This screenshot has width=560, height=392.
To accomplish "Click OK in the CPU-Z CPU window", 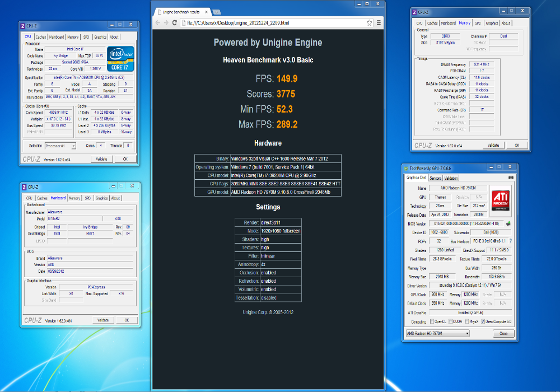I will click(x=125, y=159).
